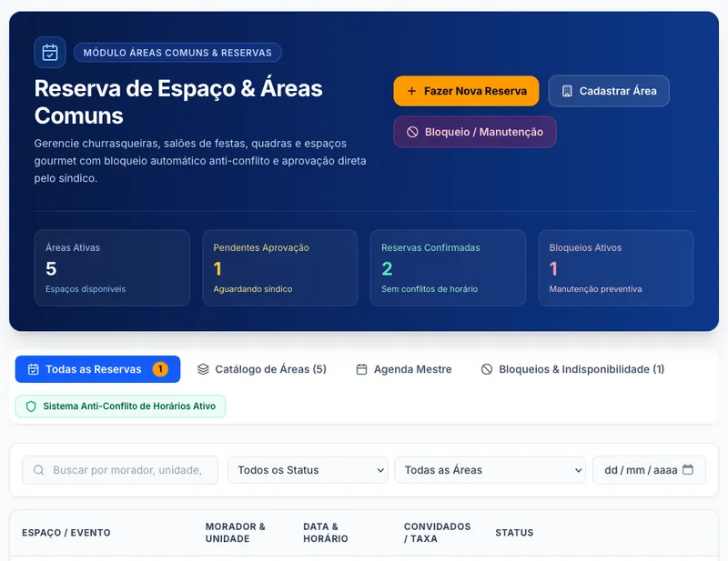Image resolution: width=728 pixels, height=561 pixels.
Task: Click the block icon on Bloqueio / Manutenção
Action: tap(412, 132)
